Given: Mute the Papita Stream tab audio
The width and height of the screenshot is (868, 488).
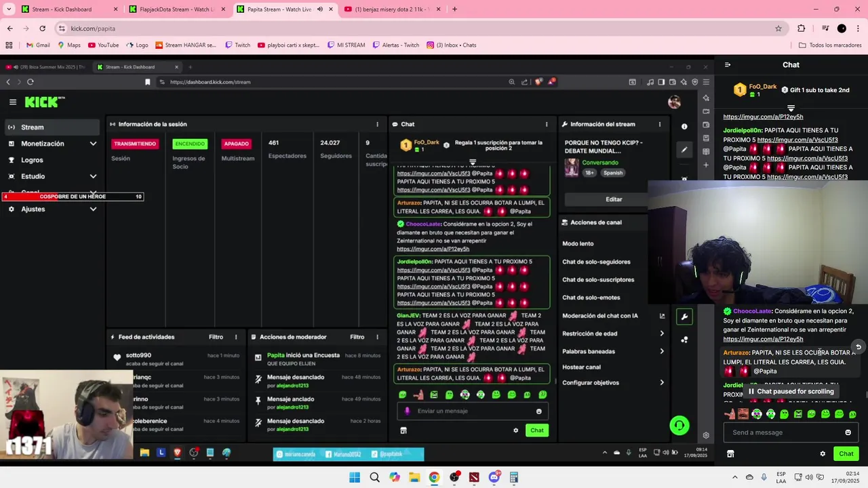Looking at the screenshot, I should tap(320, 9).
